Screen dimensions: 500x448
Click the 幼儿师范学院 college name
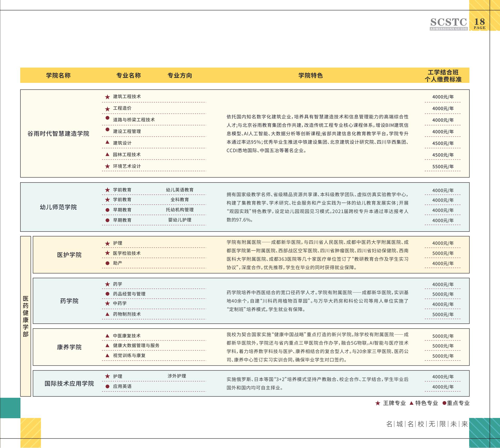(58, 207)
